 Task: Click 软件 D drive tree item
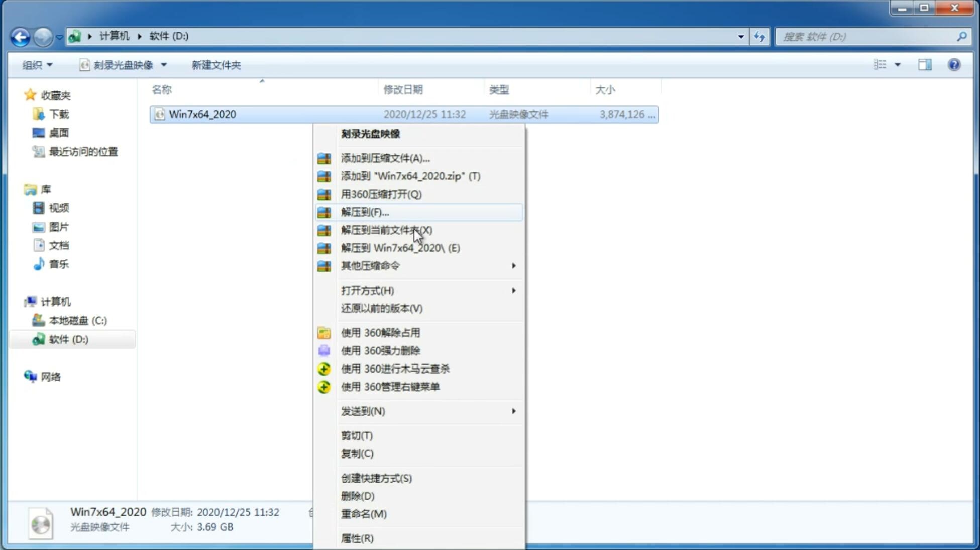tap(69, 339)
